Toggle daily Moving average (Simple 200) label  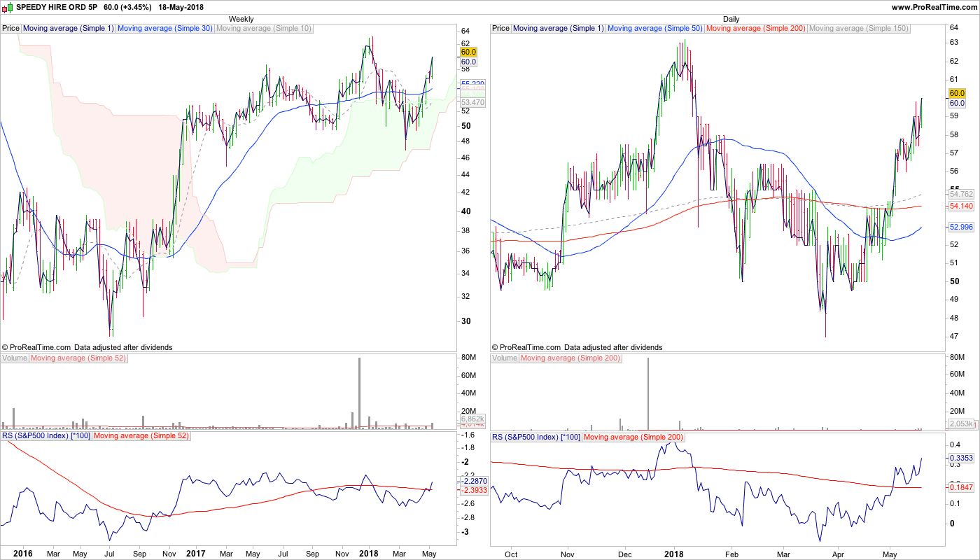(x=755, y=29)
